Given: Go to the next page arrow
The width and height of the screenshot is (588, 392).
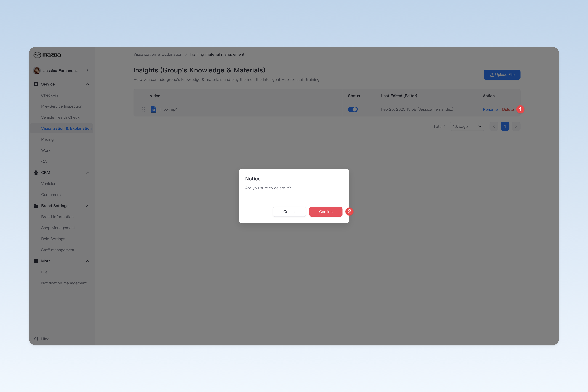Looking at the screenshot, I should [x=516, y=126].
